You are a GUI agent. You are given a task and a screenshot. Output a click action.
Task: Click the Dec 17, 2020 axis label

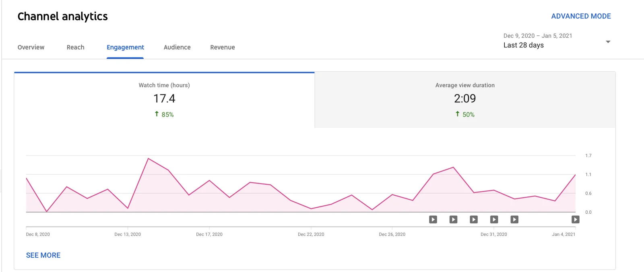[209, 234]
